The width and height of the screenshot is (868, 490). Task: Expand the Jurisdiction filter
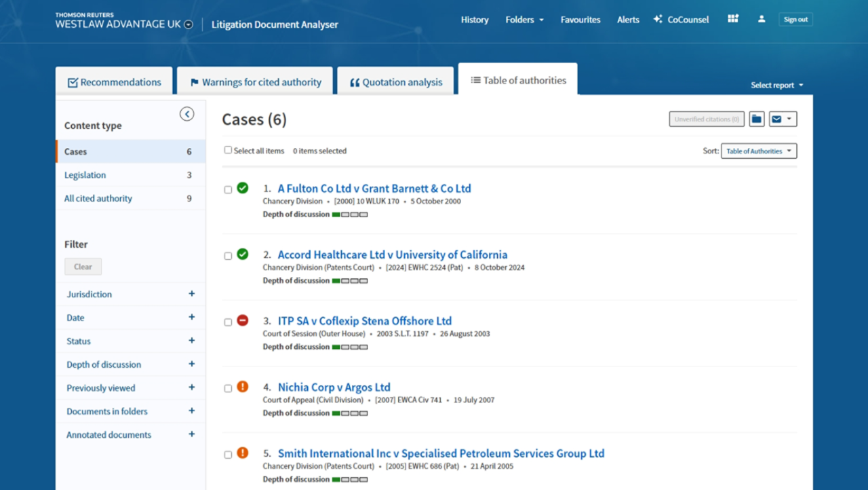191,294
